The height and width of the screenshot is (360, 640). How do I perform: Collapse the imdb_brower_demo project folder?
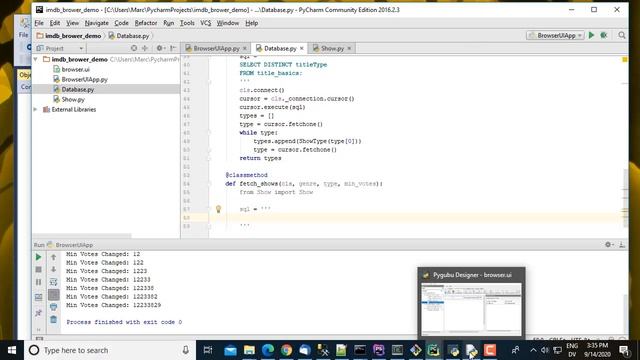36,60
